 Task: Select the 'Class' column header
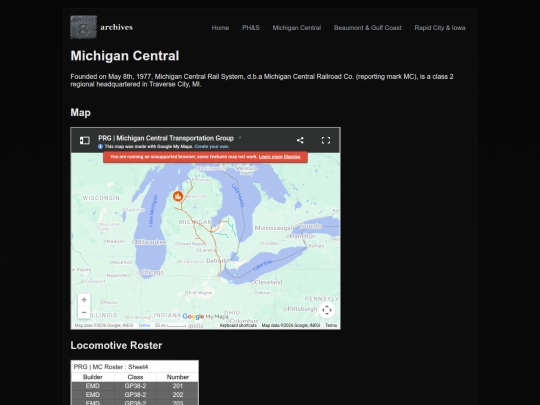[135, 377]
